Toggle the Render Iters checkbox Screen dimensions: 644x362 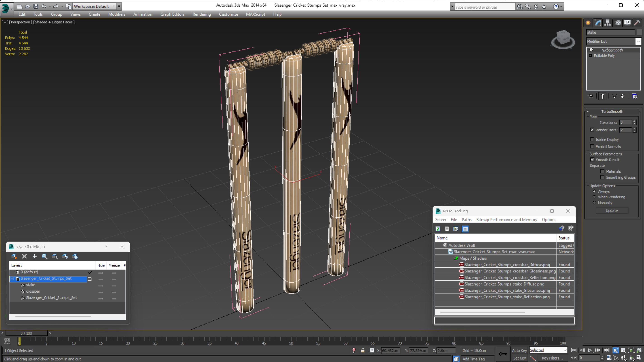tap(592, 130)
